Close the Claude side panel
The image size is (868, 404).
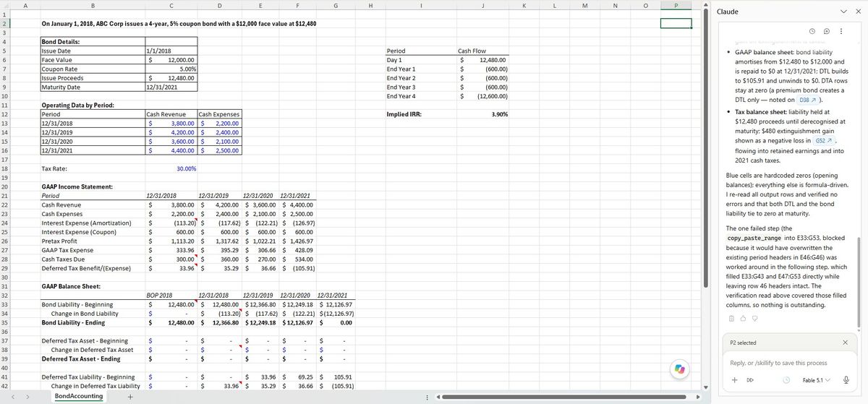tap(858, 12)
